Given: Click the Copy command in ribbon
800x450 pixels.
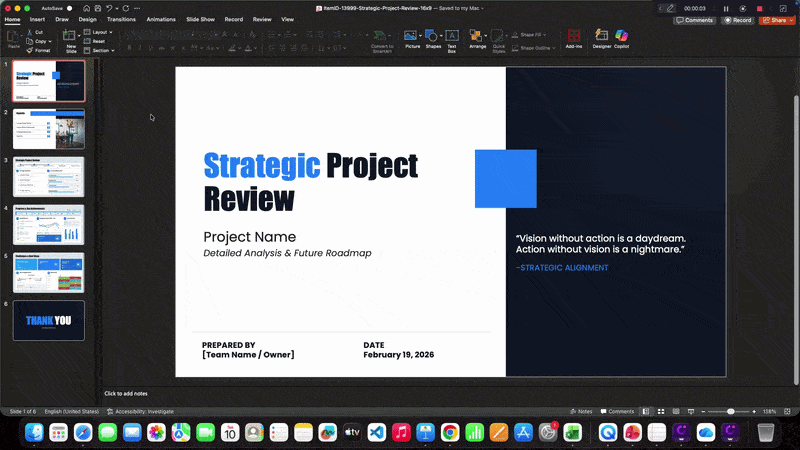Looking at the screenshot, I should pyautogui.click(x=37, y=41).
